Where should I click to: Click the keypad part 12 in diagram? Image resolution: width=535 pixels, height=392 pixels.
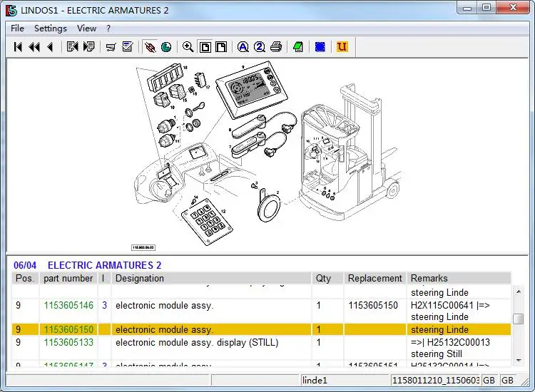[207, 222]
